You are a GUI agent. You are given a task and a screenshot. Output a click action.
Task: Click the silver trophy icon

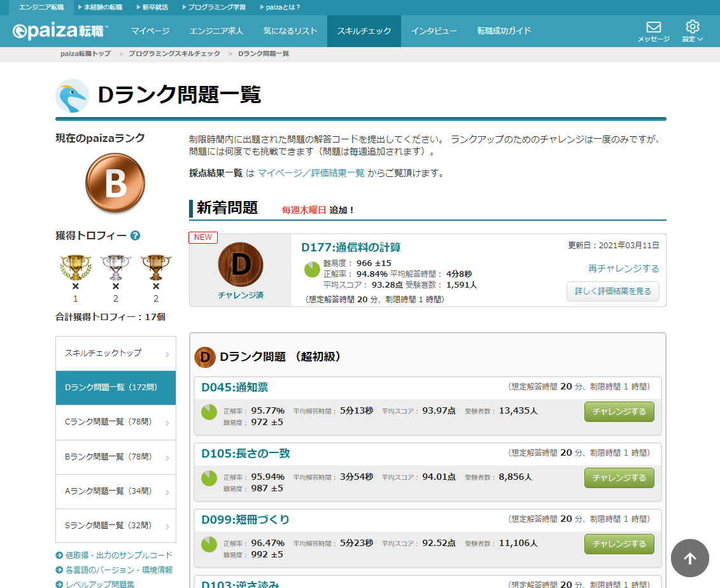pos(115,267)
